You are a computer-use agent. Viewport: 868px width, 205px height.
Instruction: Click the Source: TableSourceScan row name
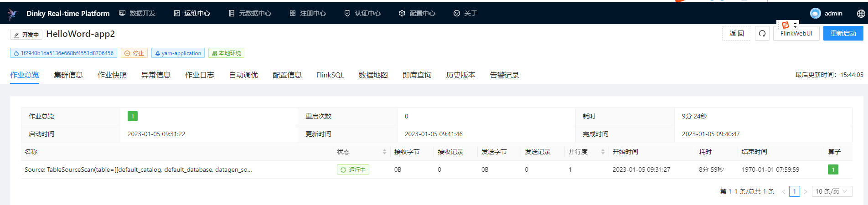pyautogui.click(x=138, y=169)
